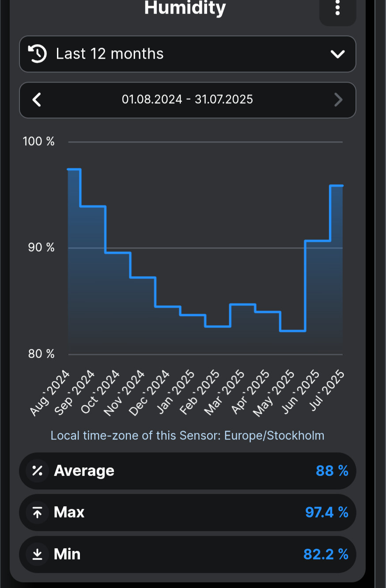
Task: Select the Min 82.2 % row
Action: click(x=187, y=554)
